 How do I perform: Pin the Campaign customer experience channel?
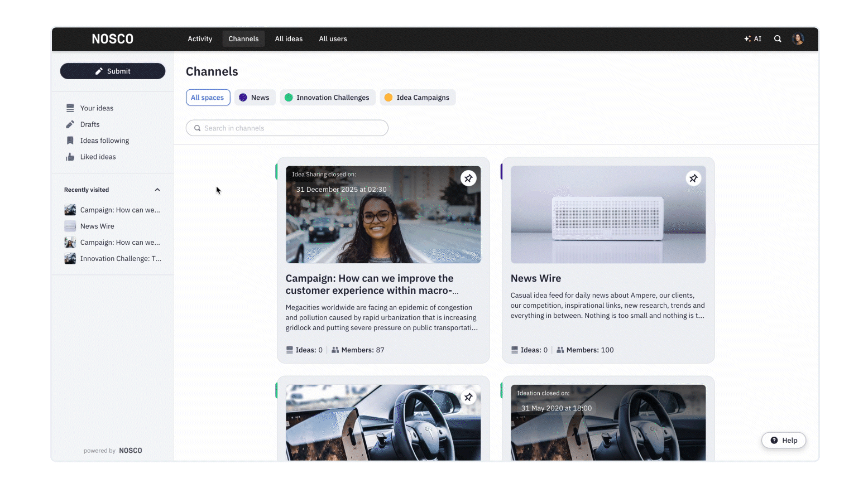coord(468,178)
